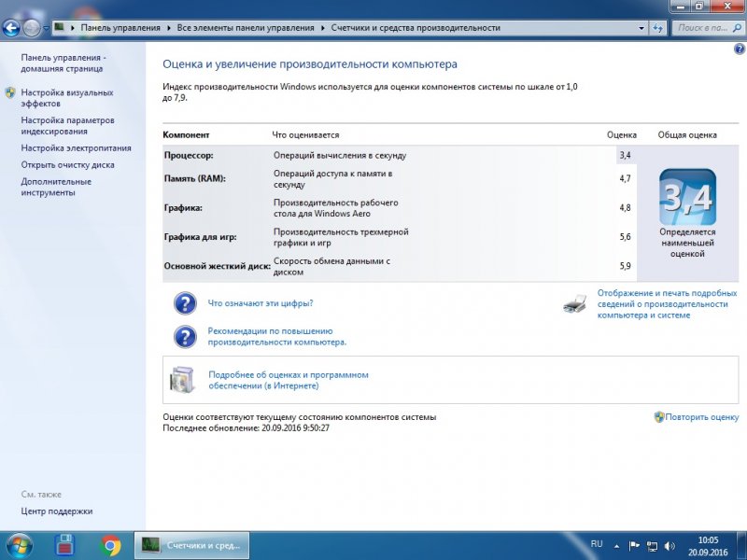The width and height of the screenshot is (747, 560).
Task: Show hidden tray icons with the arrow
Action: 617,545
